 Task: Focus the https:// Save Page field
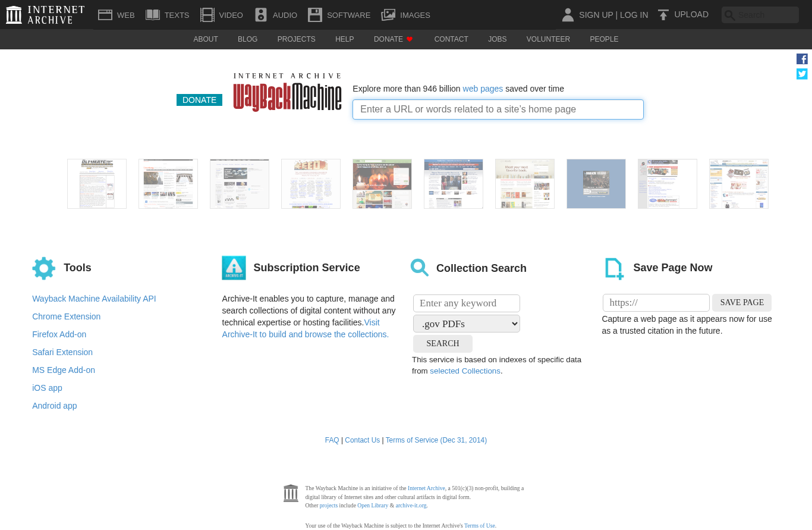pyautogui.click(x=656, y=303)
